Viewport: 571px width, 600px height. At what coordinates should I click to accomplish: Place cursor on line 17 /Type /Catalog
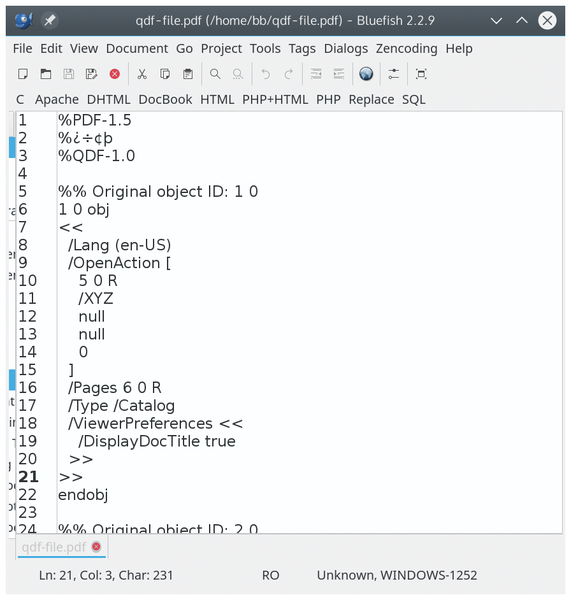121,406
